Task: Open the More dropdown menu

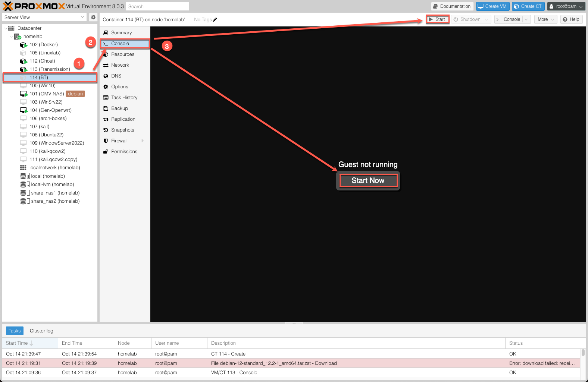Action: click(545, 19)
